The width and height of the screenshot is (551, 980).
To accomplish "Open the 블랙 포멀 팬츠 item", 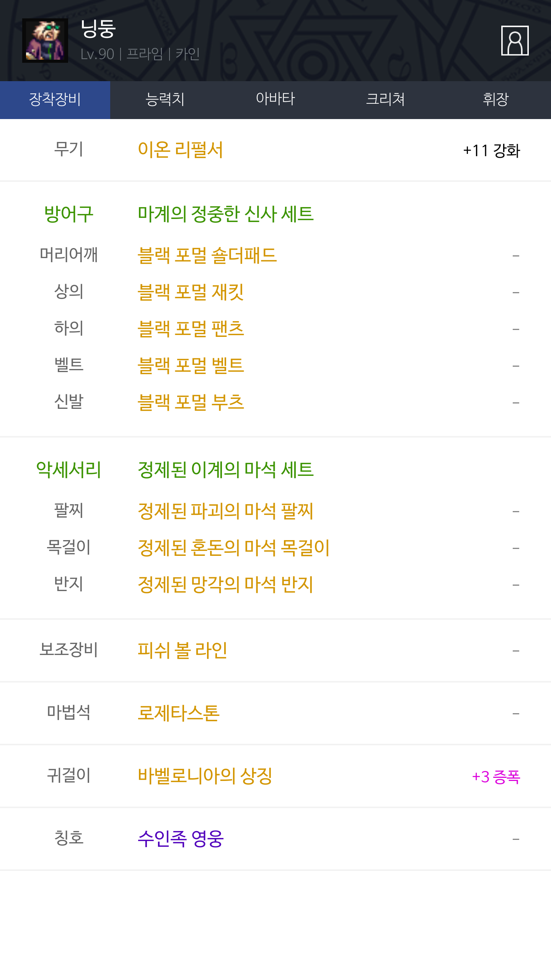I will [x=191, y=329].
